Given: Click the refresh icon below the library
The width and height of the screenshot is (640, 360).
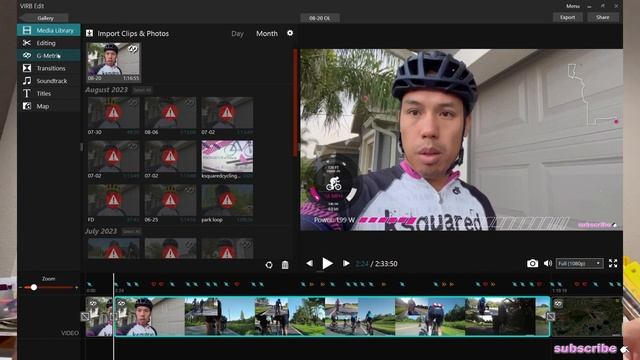Looking at the screenshot, I should 269,265.
